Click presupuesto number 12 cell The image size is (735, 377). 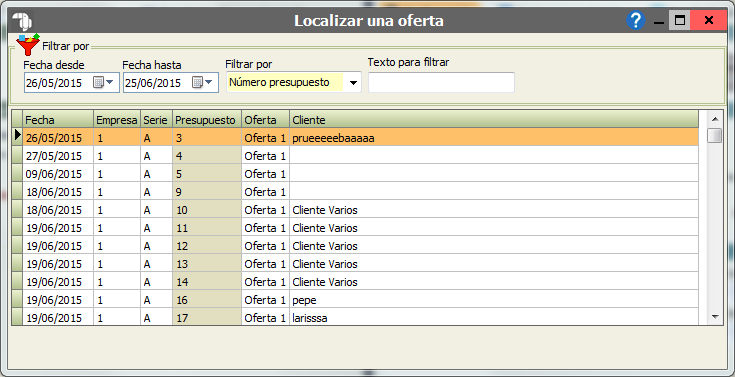click(207, 246)
